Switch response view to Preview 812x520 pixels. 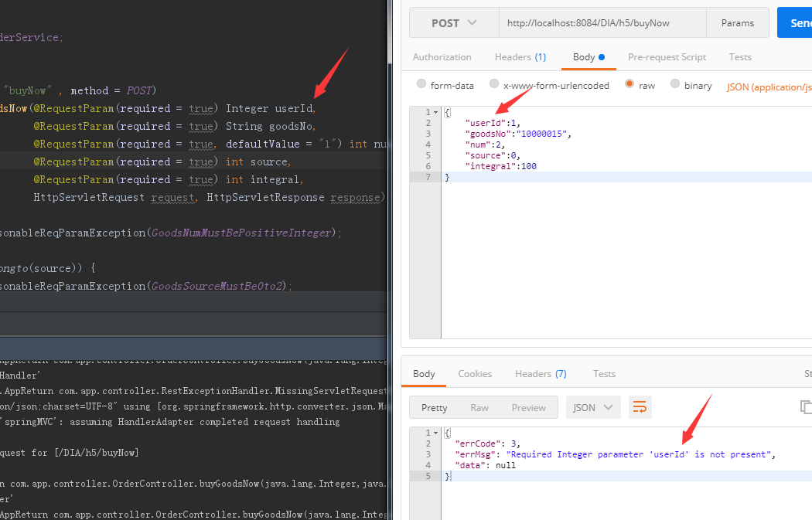(x=528, y=407)
